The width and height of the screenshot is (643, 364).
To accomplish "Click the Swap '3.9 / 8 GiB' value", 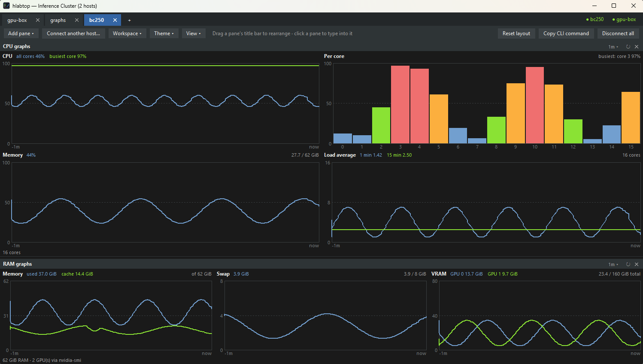I will point(415,274).
